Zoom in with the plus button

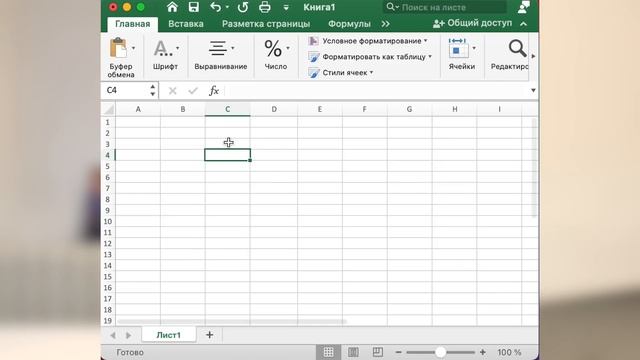click(x=482, y=352)
